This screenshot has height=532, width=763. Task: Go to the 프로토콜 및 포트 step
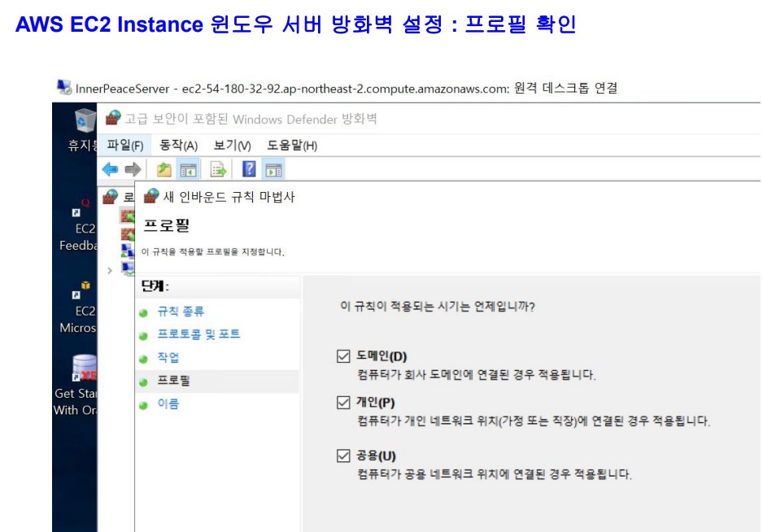pos(198,334)
